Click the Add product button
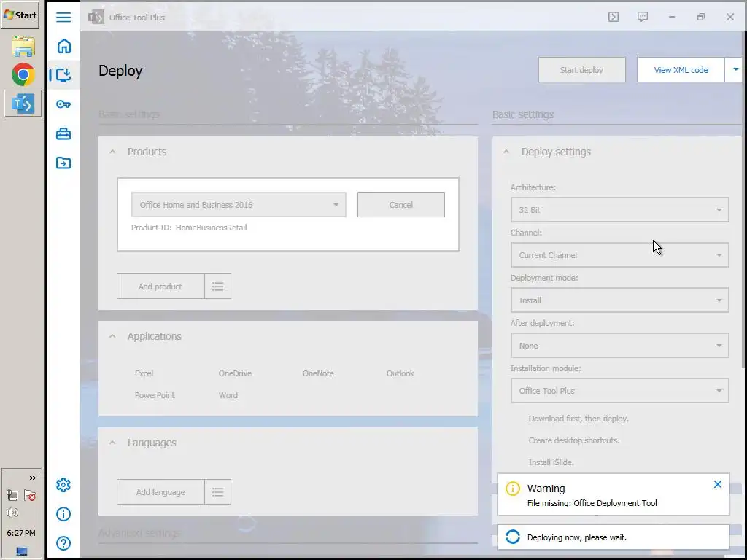The width and height of the screenshot is (747, 560). coord(160,286)
